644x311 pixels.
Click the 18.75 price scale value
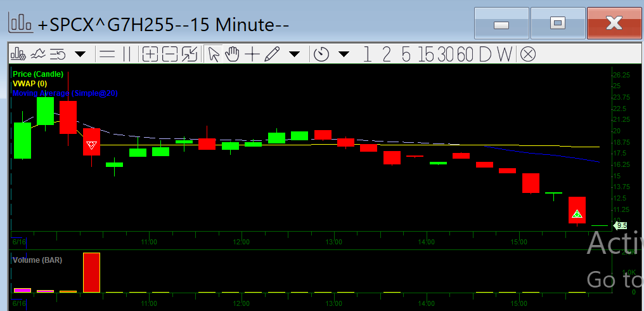(621, 142)
